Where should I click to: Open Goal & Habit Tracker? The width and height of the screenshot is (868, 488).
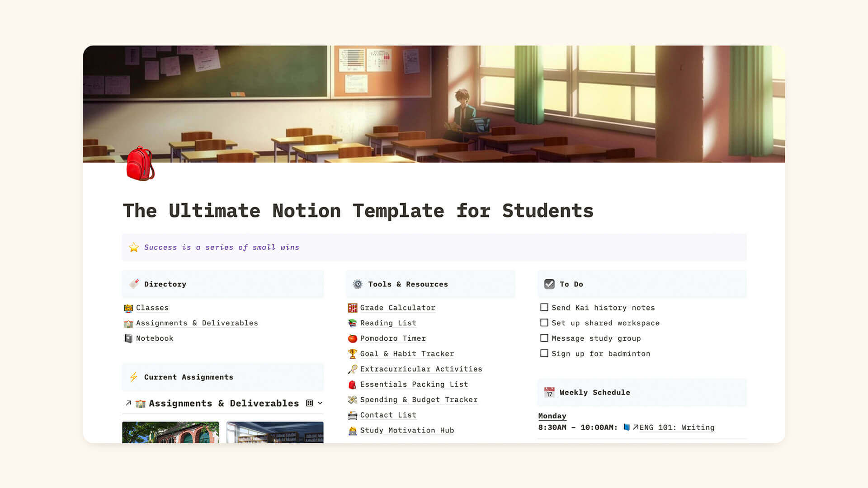point(406,353)
